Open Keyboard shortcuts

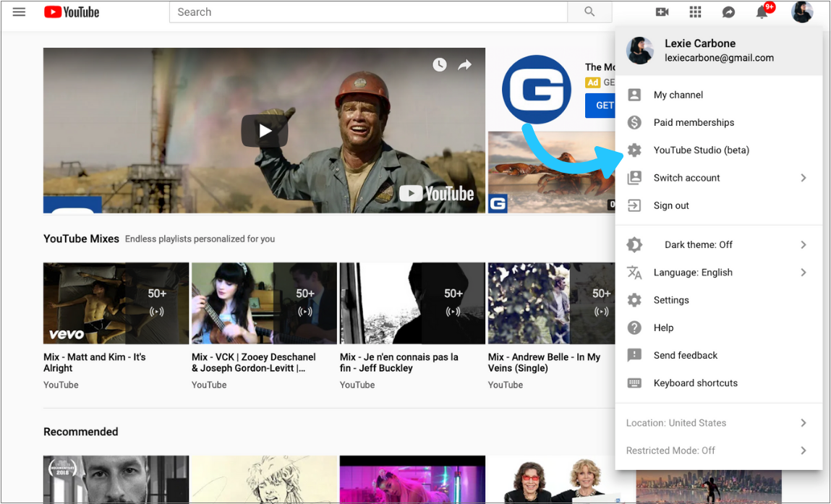click(719, 383)
